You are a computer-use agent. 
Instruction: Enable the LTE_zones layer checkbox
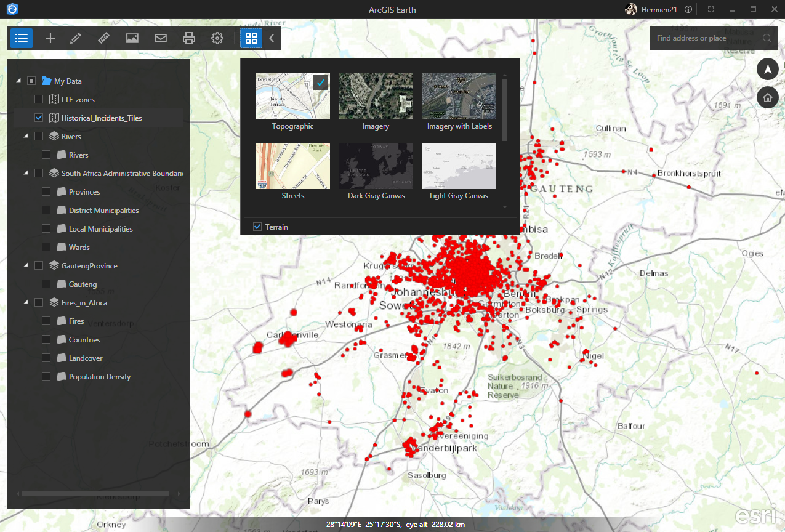click(x=39, y=100)
